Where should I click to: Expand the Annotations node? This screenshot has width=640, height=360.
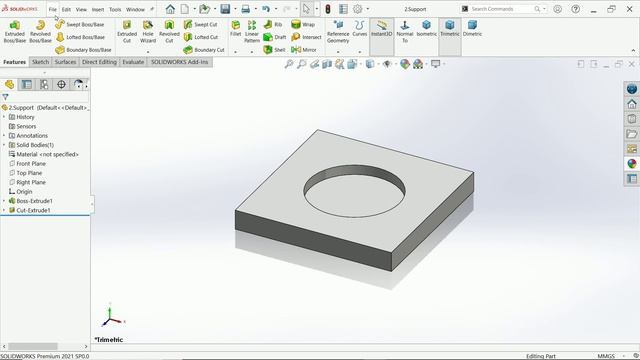tap(4, 136)
